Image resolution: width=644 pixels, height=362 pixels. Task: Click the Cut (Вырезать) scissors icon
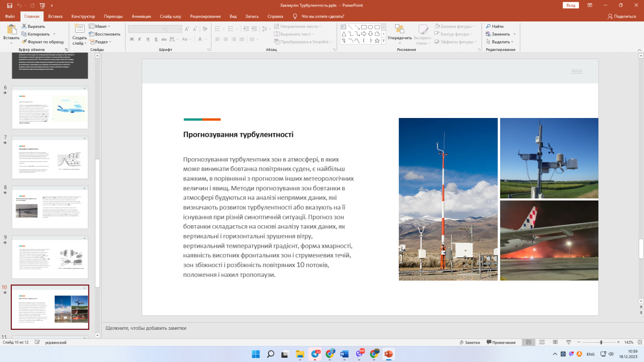(x=25, y=26)
